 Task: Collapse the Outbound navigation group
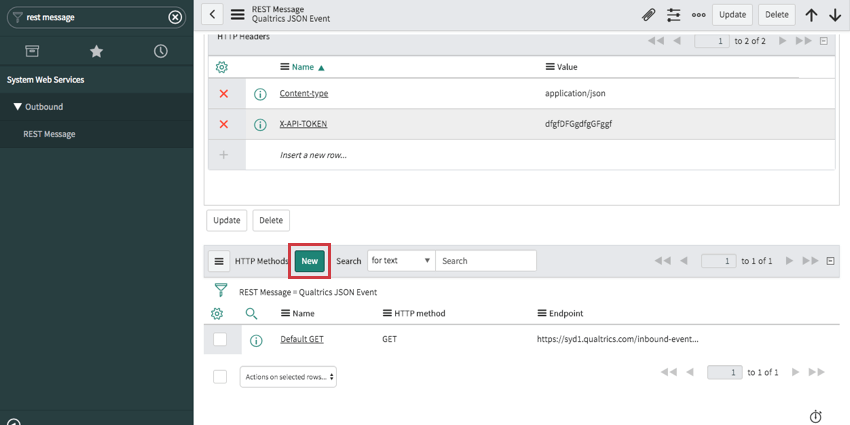coord(18,107)
